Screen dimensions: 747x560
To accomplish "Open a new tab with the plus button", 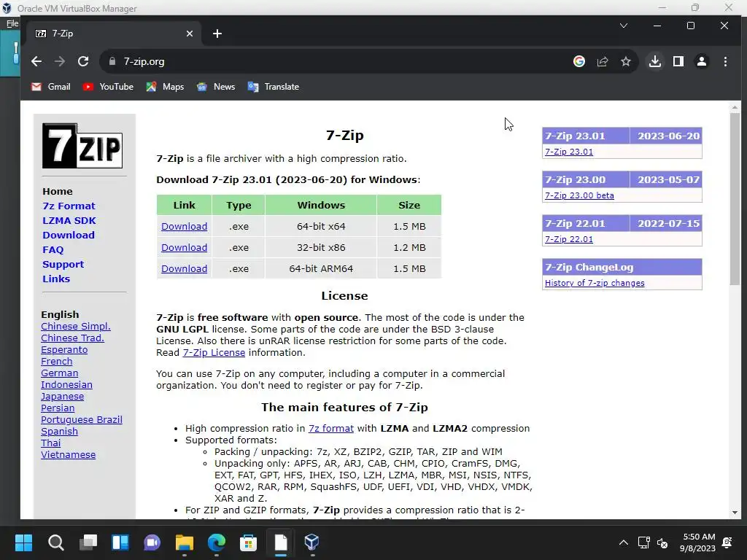I will [x=217, y=34].
